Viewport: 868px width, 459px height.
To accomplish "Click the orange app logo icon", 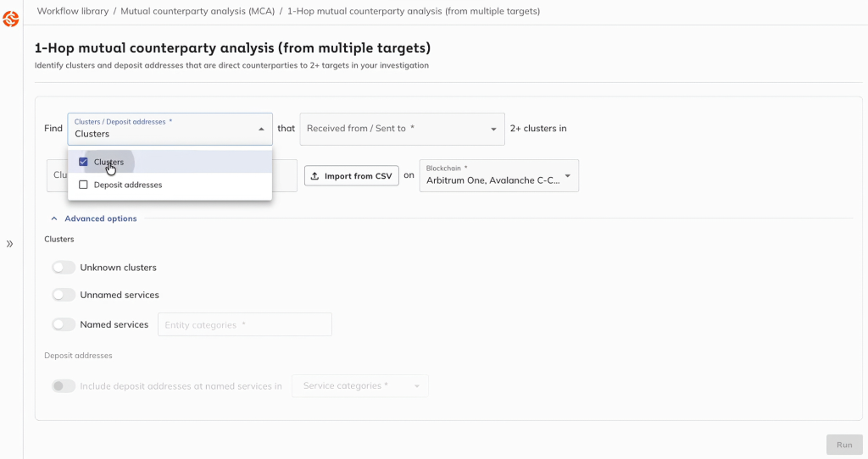I will click(x=11, y=18).
